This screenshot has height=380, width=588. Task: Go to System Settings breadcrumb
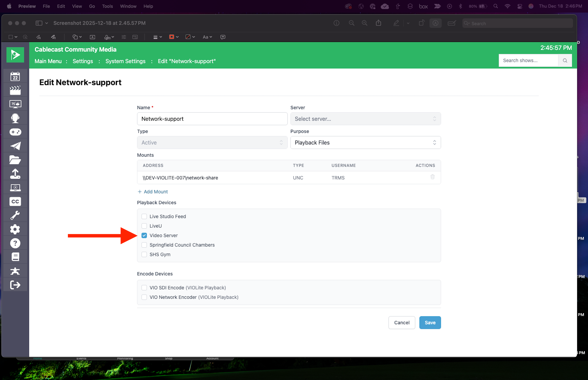pyautogui.click(x=125, y=61)
